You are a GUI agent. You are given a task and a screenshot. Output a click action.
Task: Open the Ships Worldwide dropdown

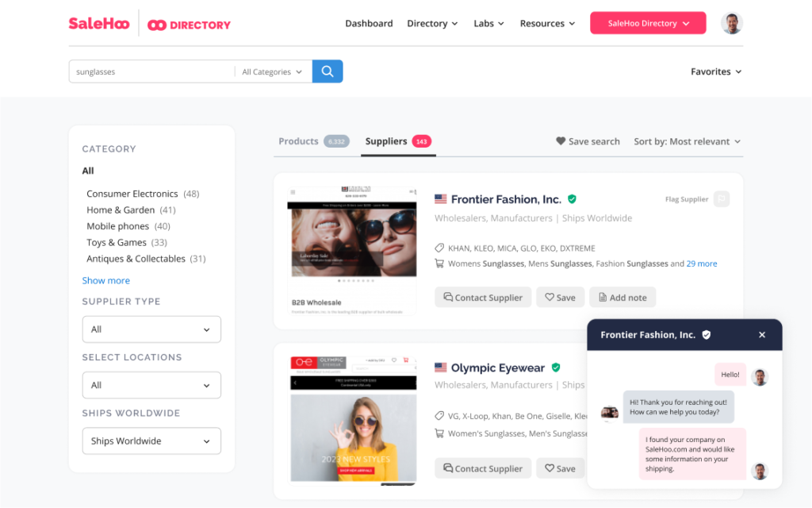click(x=151, y=441)
